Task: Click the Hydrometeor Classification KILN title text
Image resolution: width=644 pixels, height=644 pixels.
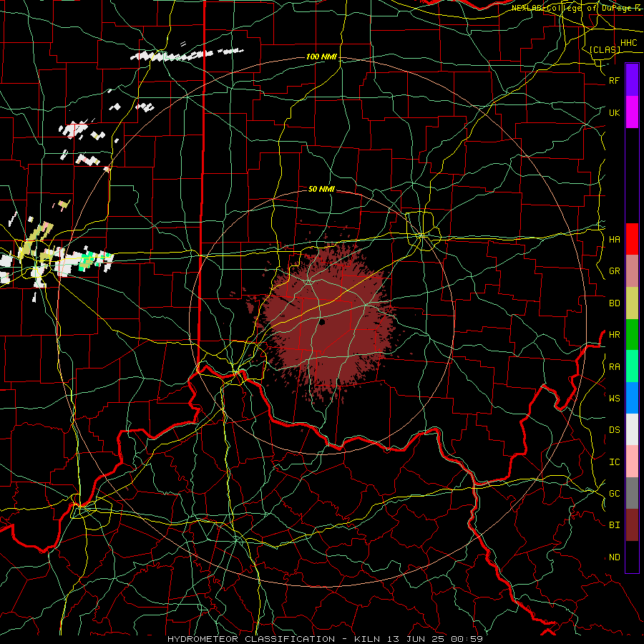Action: coord(326,639)
